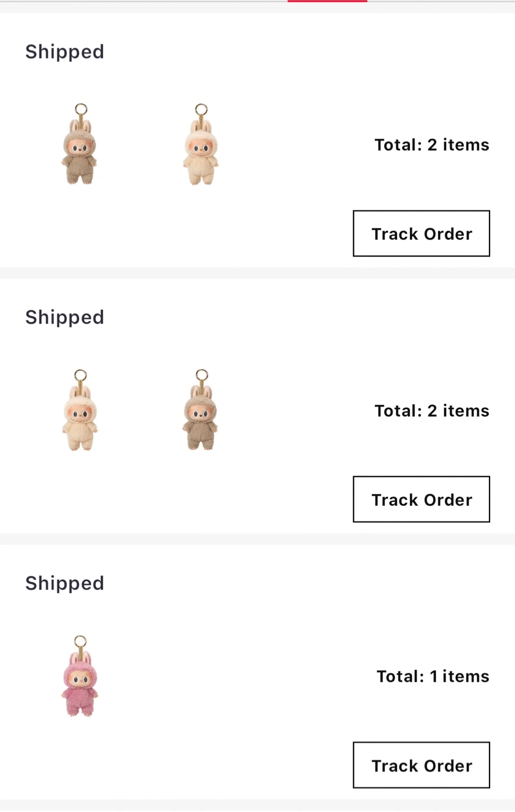
Task: Click Total: 2 items in the first order
Action: pos(432,145)
